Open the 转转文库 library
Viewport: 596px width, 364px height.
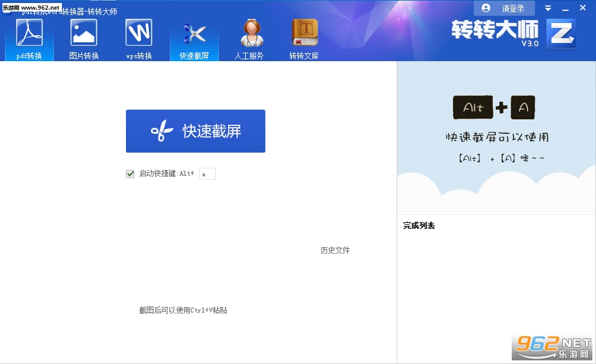304,39
